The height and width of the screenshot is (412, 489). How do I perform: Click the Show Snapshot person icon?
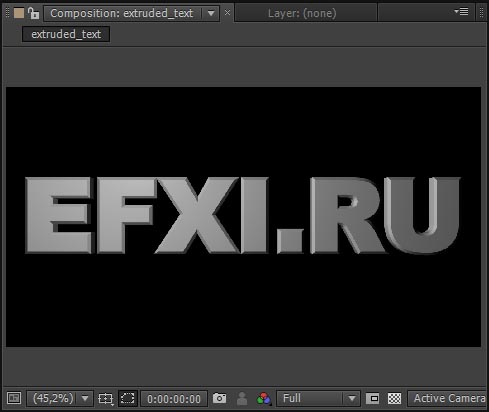(x=242, y=398)
